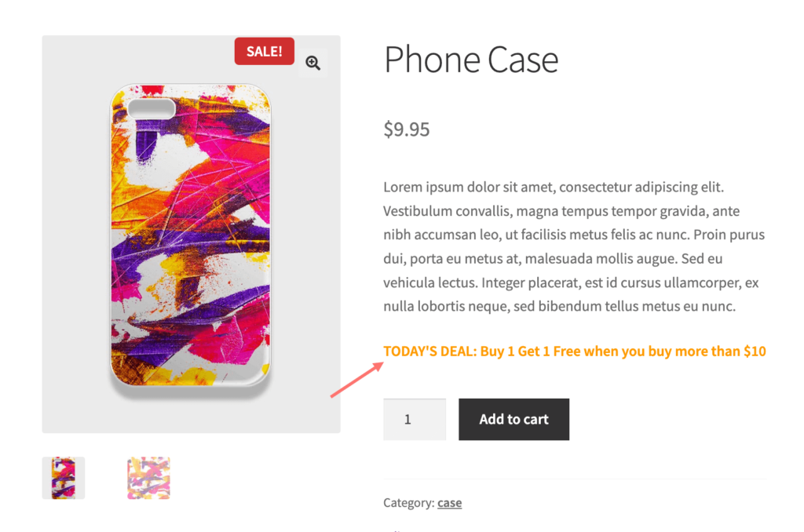Select the paint pattern thumbnail
This screenshot has height=532, width=804.
(148, 478)
